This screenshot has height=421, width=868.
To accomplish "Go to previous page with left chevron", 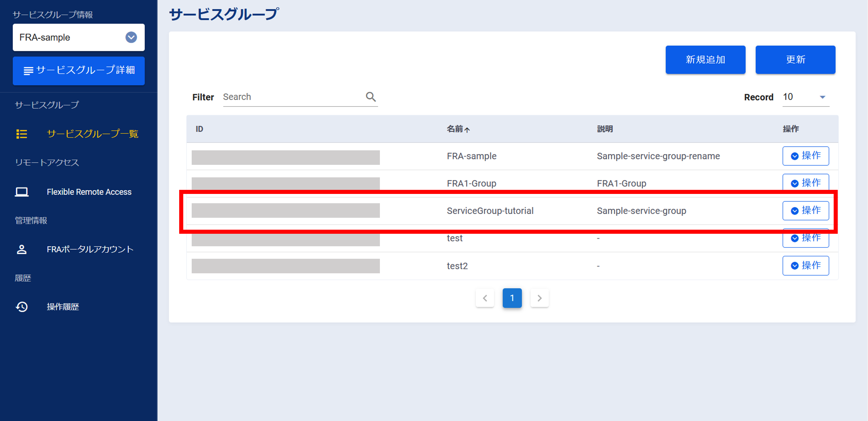I will tap(485, 298).
